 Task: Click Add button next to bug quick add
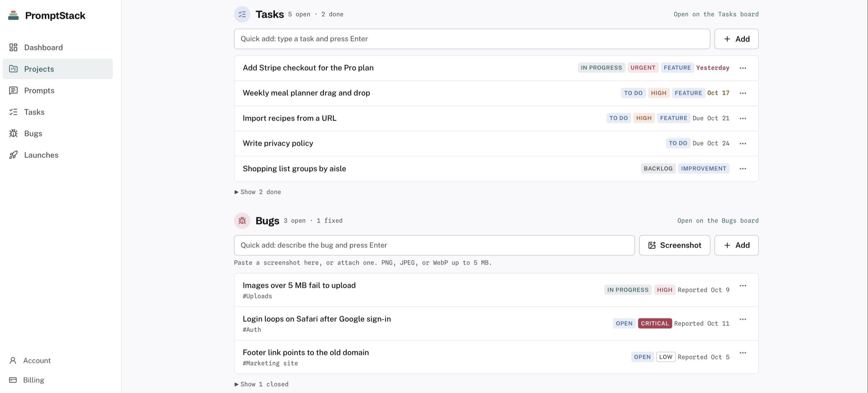click(x=736, y=245)
